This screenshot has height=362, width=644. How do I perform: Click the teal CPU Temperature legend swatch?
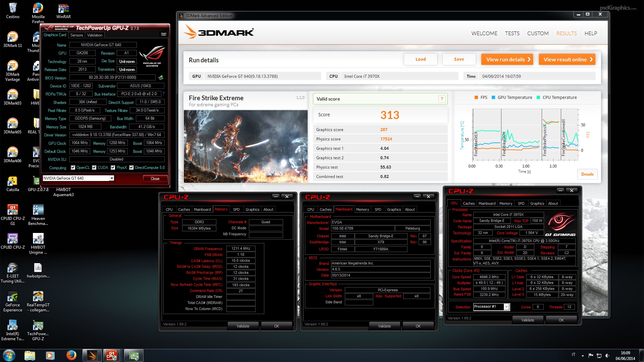[x=538, y=98]
